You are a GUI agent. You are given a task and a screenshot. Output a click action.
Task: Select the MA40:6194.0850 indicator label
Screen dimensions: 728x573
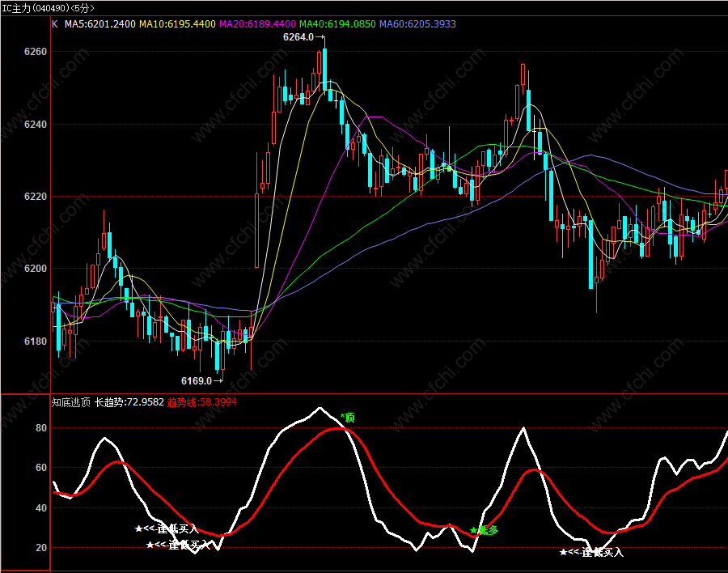click(x=337, y=24)
